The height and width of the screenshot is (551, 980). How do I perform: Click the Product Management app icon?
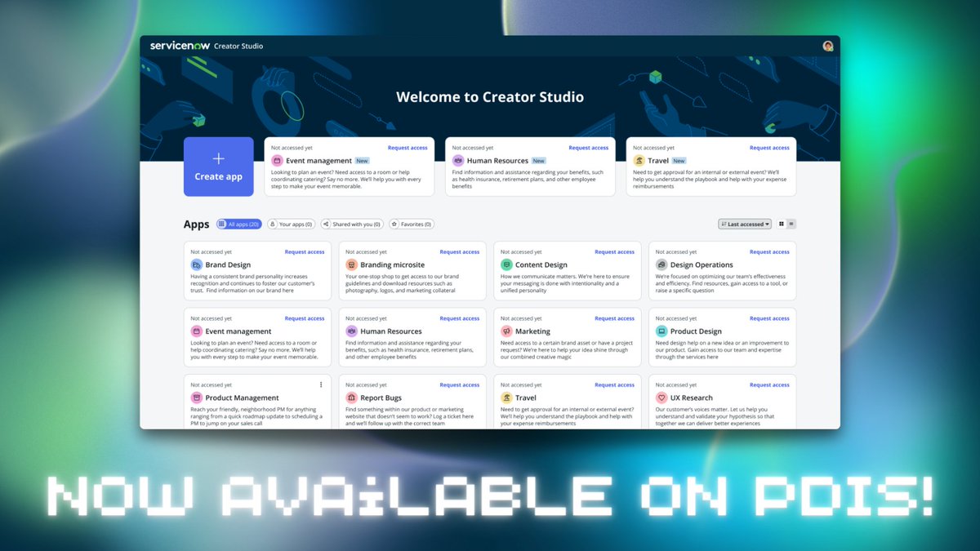tap(196, 398)
